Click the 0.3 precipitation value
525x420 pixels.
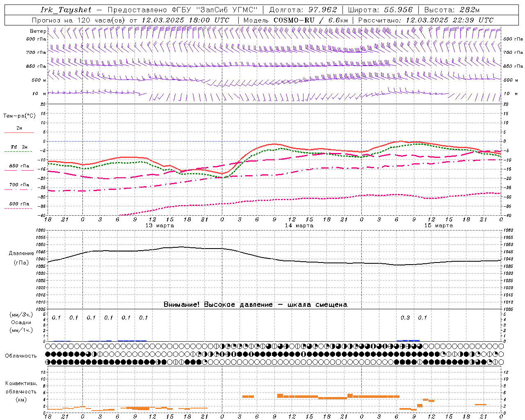(405, 317)
